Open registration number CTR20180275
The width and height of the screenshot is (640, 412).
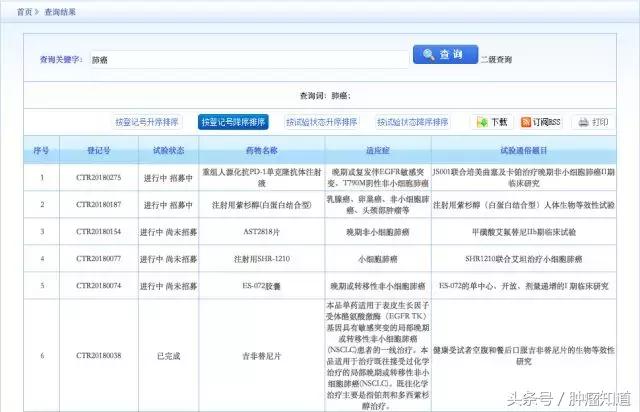tap(99, 178)
